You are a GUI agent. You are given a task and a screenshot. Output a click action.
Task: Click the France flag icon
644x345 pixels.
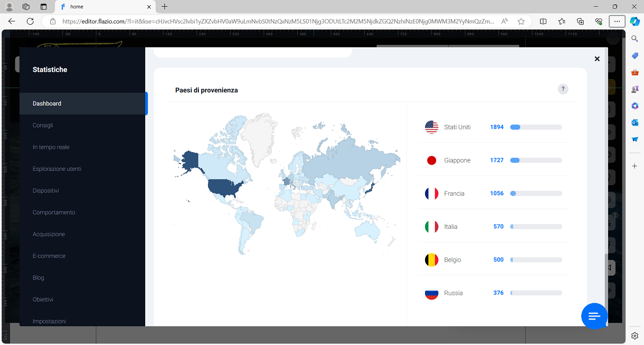pos(431,193)
